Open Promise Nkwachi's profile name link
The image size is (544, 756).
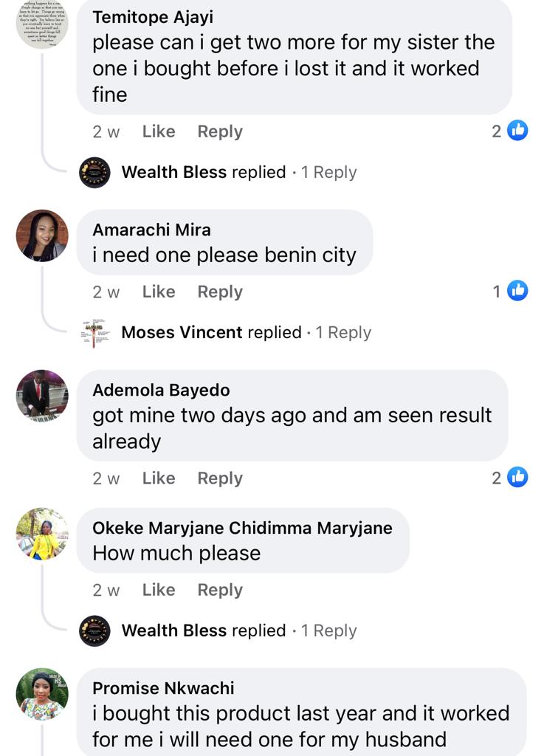pos(163,688)
